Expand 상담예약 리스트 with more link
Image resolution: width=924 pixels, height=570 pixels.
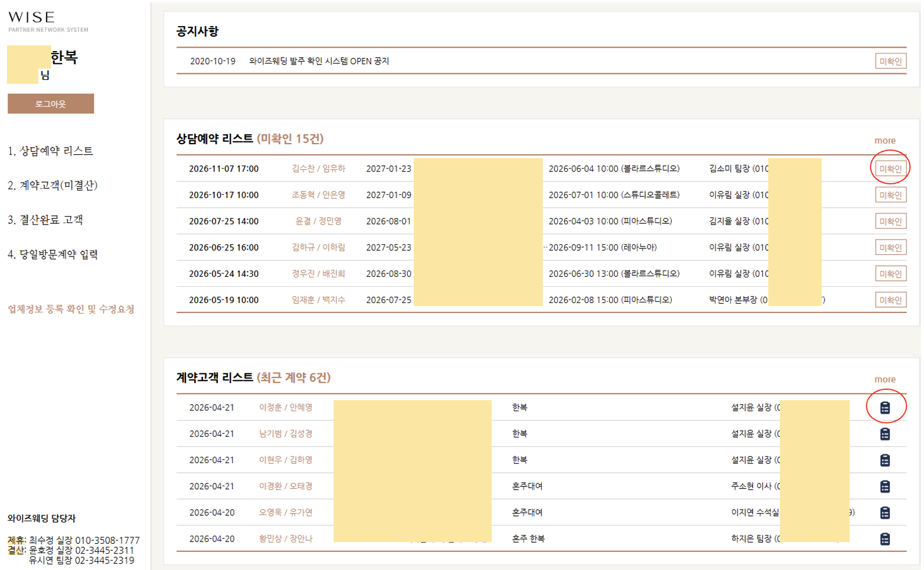coord(884,141)
